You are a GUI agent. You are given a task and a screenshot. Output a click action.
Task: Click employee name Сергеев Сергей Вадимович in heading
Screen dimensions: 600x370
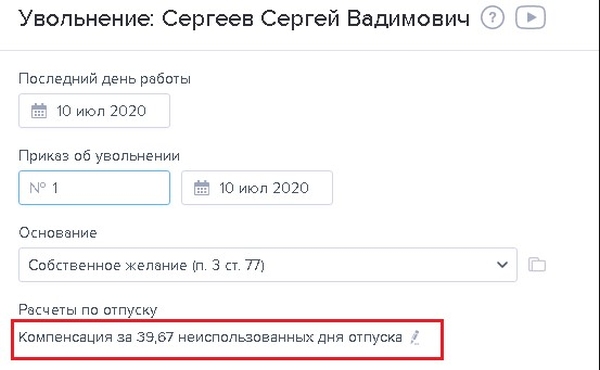coord(316,18)
